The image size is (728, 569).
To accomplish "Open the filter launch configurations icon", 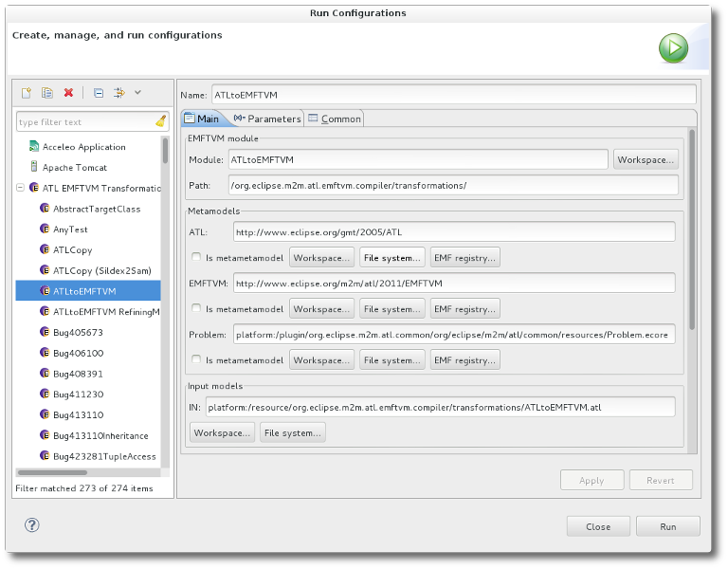I will point(118,93).
